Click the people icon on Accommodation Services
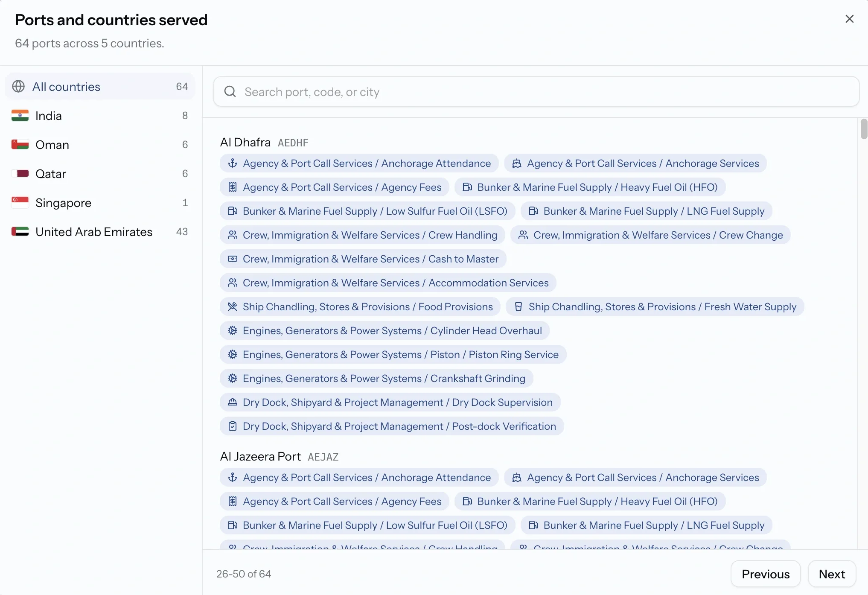Image resolution: width=868 pixels, height=595 pixels. (x=233, y=283)
